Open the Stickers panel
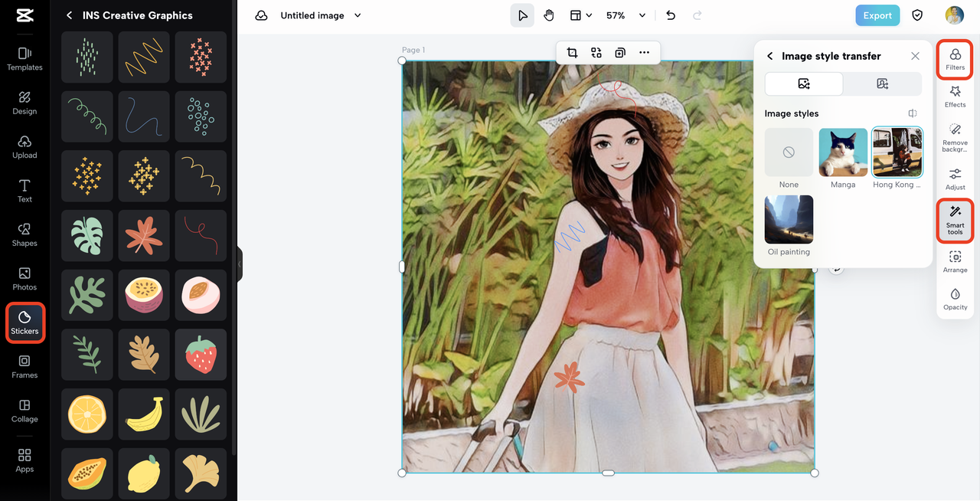The height and width of the screenshot is (501, 980). point(24,323)
